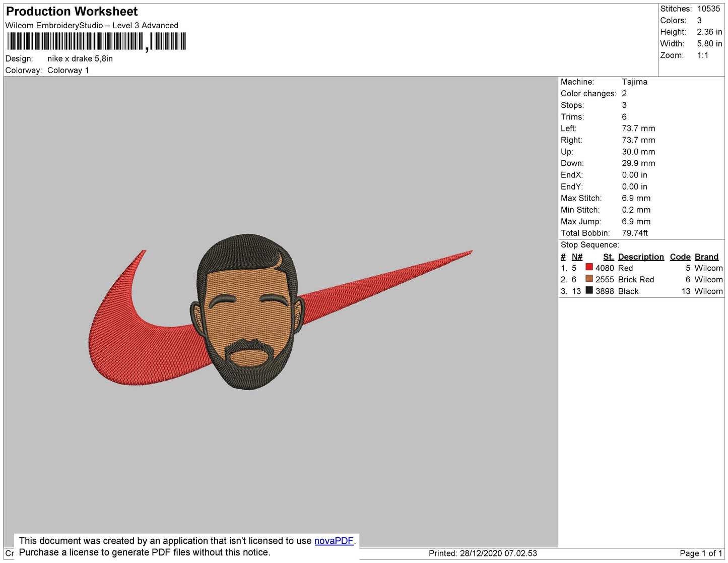Viewport: 728px width, 563px height.
Task: Click stitch code 3898 in Black row
Action: click(605, 291)
